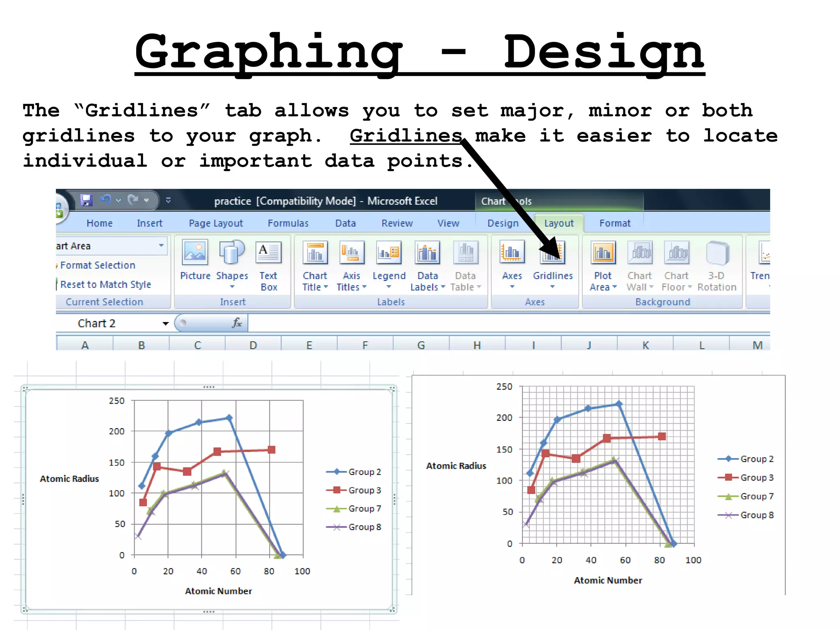840x630 pixels.
Task: Click the 3-D Rotation button
Action: click(717, 266)
